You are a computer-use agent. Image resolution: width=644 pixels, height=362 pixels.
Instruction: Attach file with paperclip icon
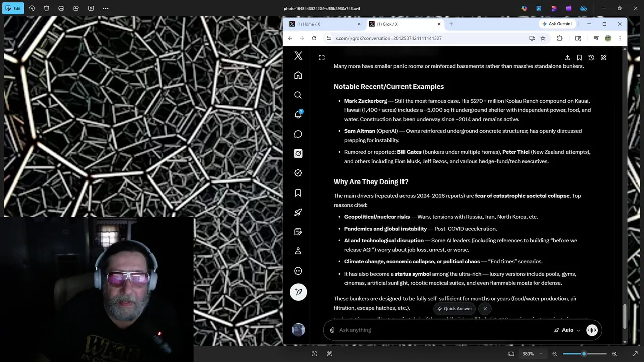tap(332, 330)
